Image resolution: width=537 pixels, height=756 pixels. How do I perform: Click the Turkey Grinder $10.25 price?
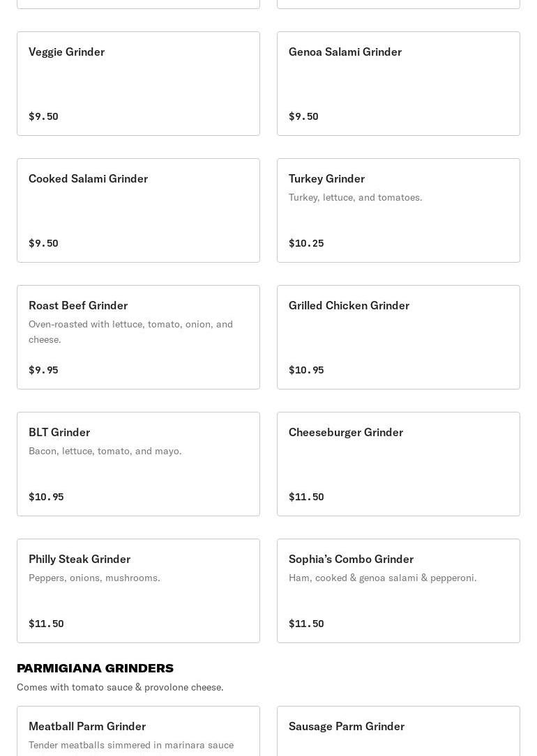click(x=306, y=243)
